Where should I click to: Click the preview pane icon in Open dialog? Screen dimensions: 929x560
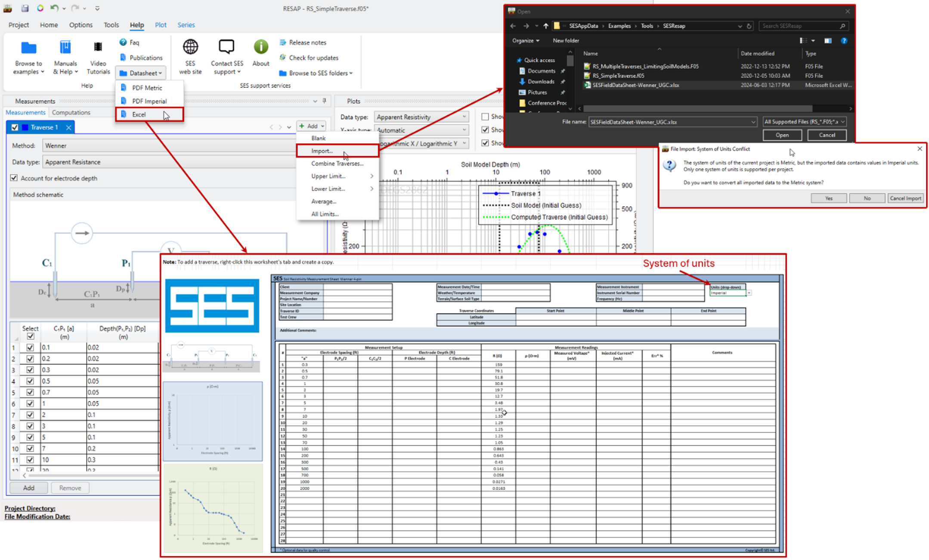pos(828,40)
